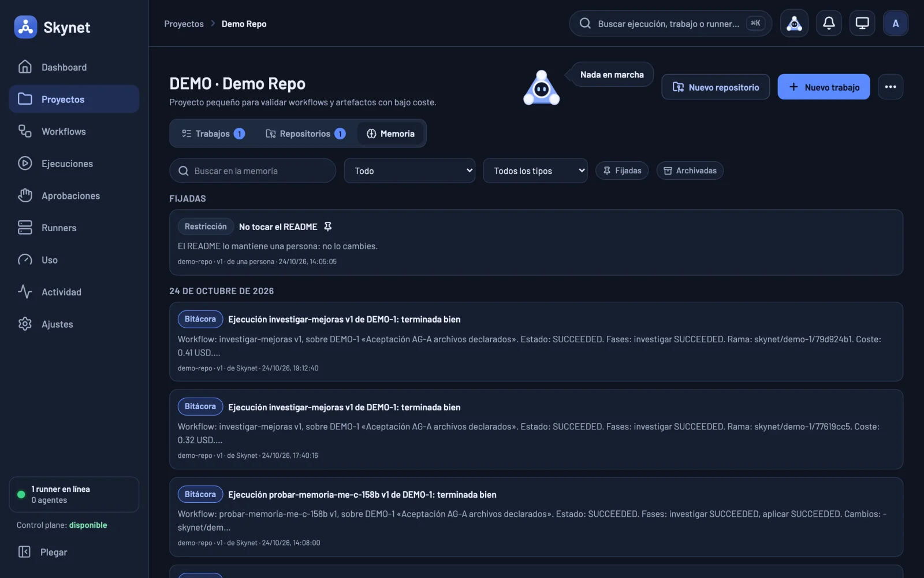Open No tocar el README entry
The image size is (924, 578).
536,242
